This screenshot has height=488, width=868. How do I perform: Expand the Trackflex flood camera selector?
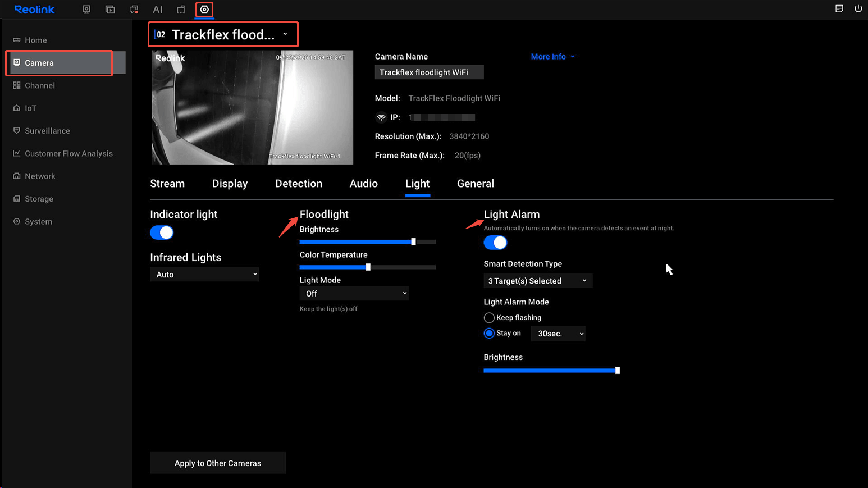223,34
